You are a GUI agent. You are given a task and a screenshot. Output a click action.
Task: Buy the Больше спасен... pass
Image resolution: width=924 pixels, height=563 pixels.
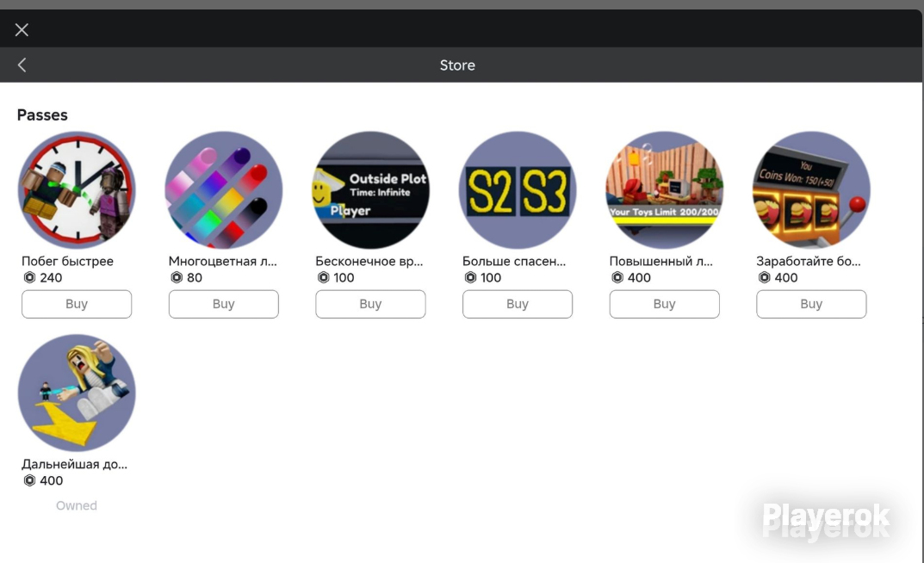[x=518, y=304]
